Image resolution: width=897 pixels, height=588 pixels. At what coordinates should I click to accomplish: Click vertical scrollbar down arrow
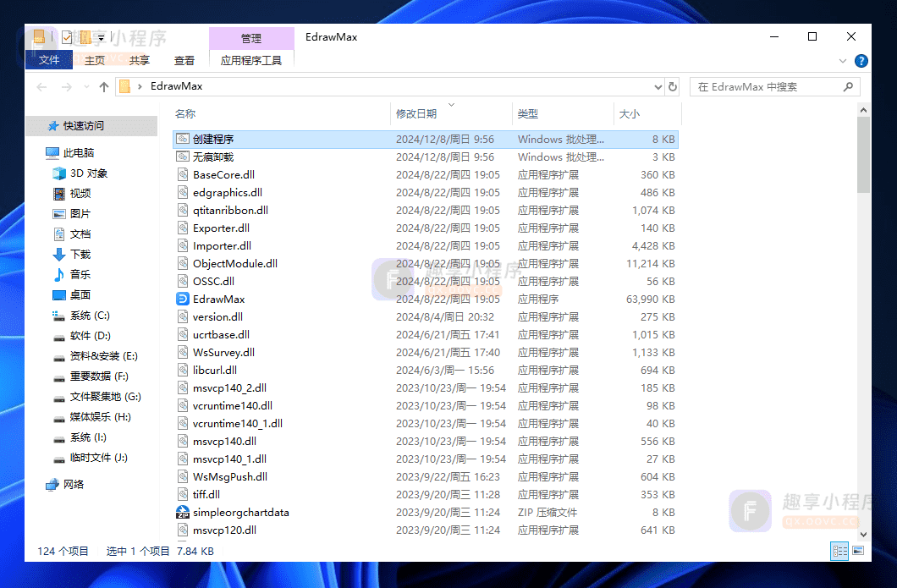pos(863,534)
